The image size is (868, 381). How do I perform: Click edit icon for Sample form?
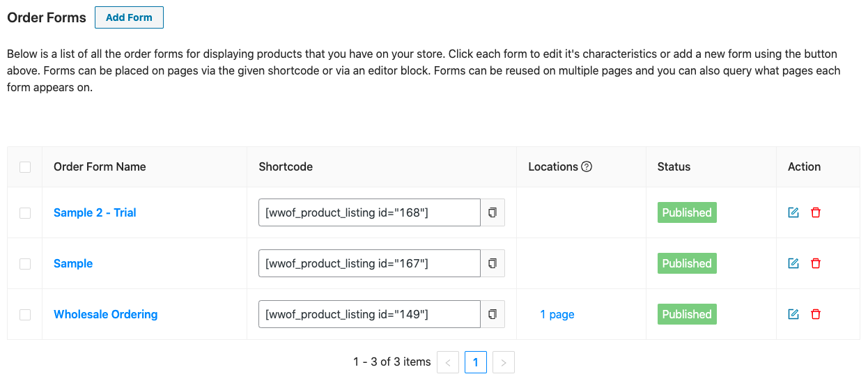click(x=793, y=263)
